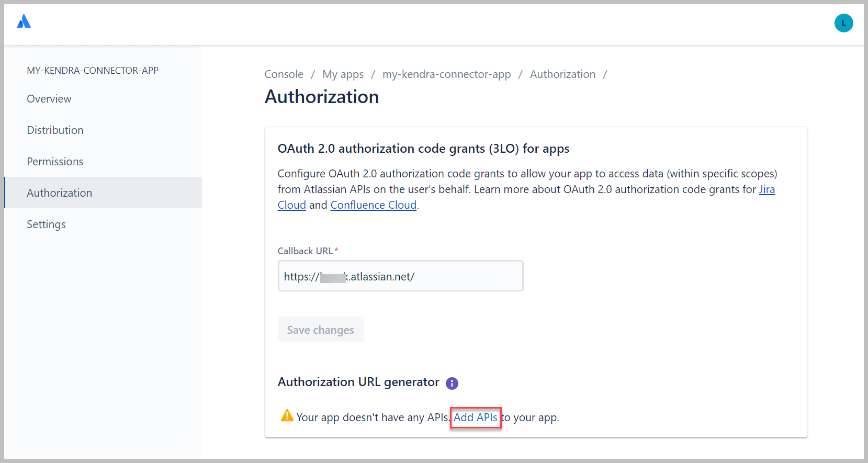This screenshot has width=868, height=463.
Task: Click the Add APIs link
Action: point(476,417)
